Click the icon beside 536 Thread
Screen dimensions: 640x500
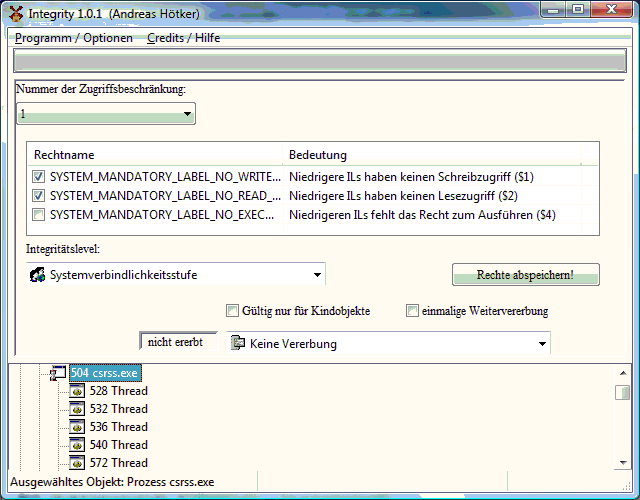[76, 427]
